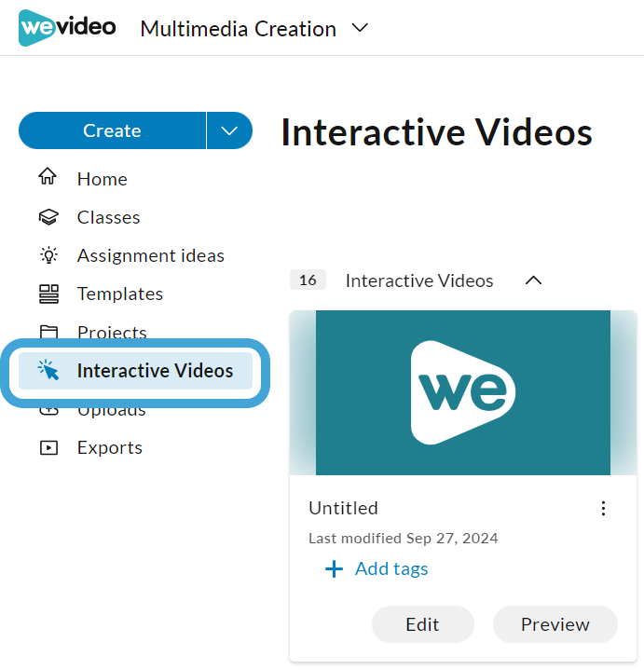Open Classes in the sidebar
The height and width of the screenshot is (670, 644).
(x=108, y=217)
